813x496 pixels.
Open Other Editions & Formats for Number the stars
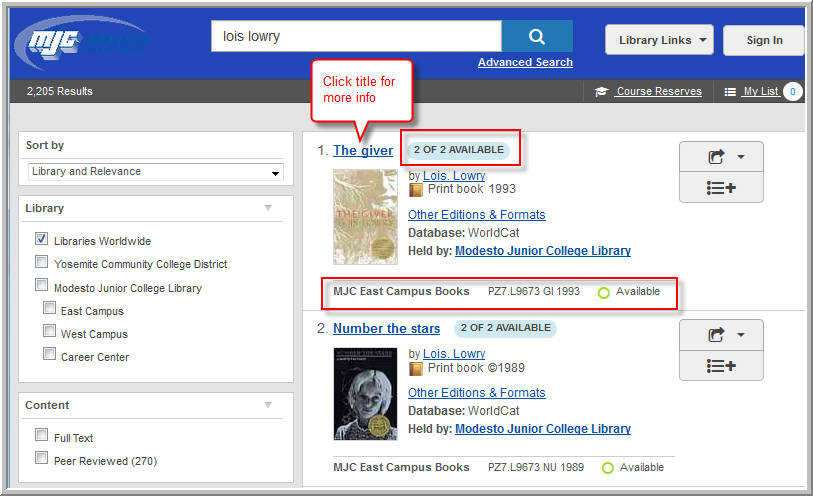tap(476, 393)
